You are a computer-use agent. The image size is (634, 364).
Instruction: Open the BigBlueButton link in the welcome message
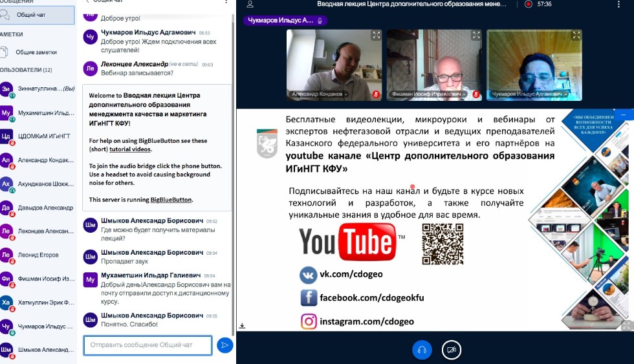click(171, 200)
